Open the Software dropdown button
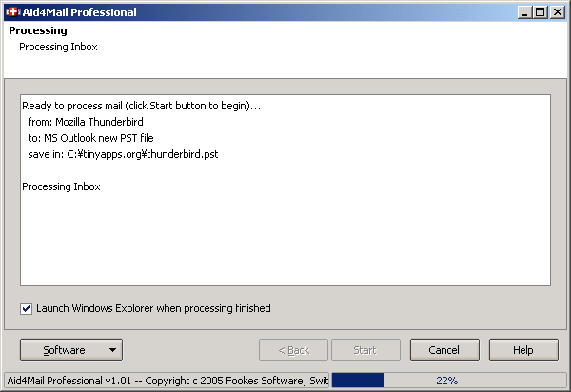The image size is (571, 392). (70, 350)
